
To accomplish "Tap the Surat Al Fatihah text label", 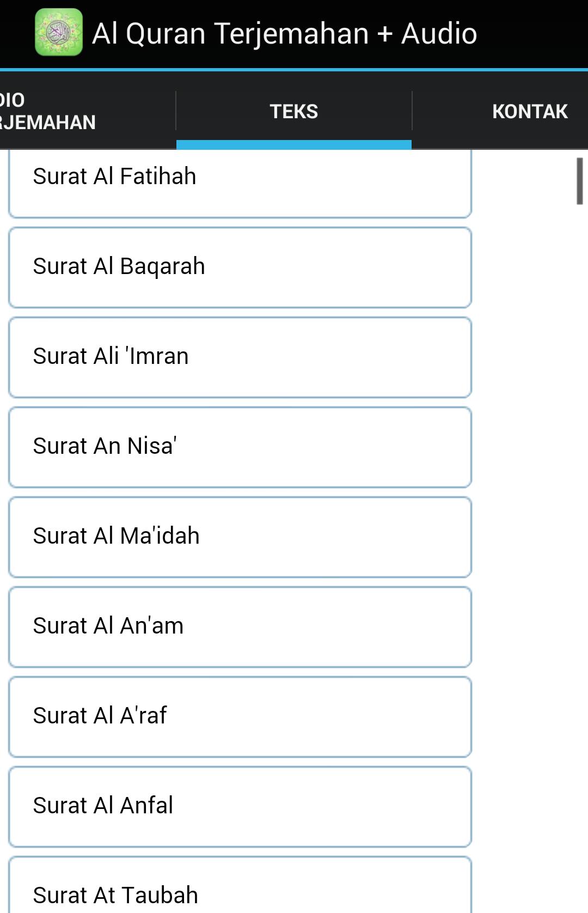I will click(114, 176).
